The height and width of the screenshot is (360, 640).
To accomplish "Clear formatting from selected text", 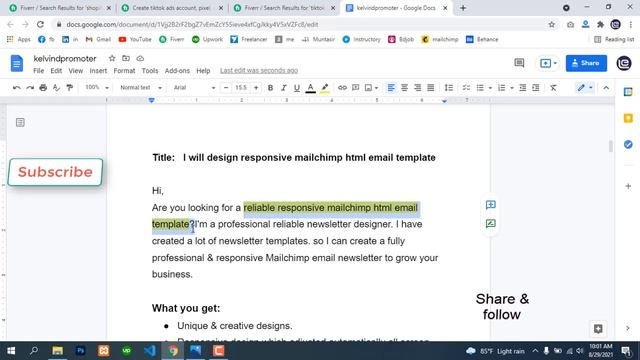I will coord(553,88).
